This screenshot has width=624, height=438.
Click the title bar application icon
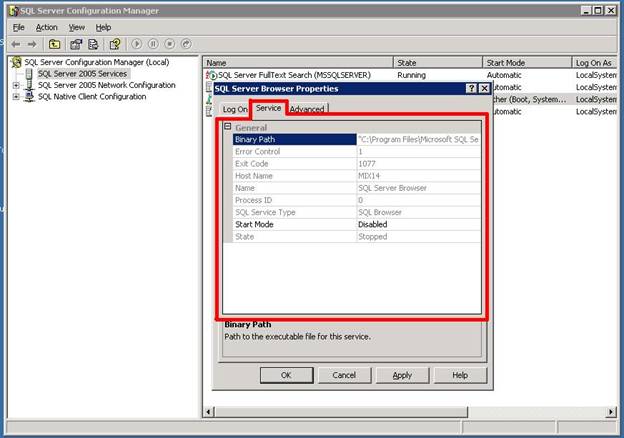pos(14,11)
